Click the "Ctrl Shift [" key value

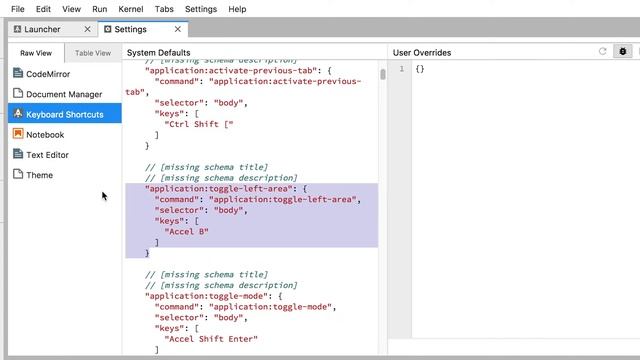click(x=199, y=124)
